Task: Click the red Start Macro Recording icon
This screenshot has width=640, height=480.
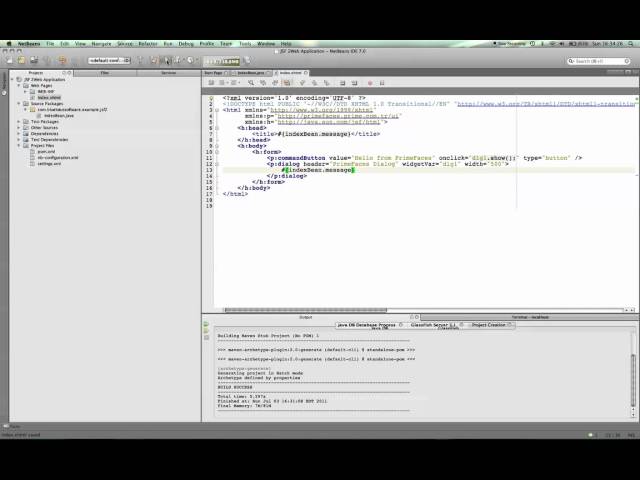Action: tap(370, 83)
